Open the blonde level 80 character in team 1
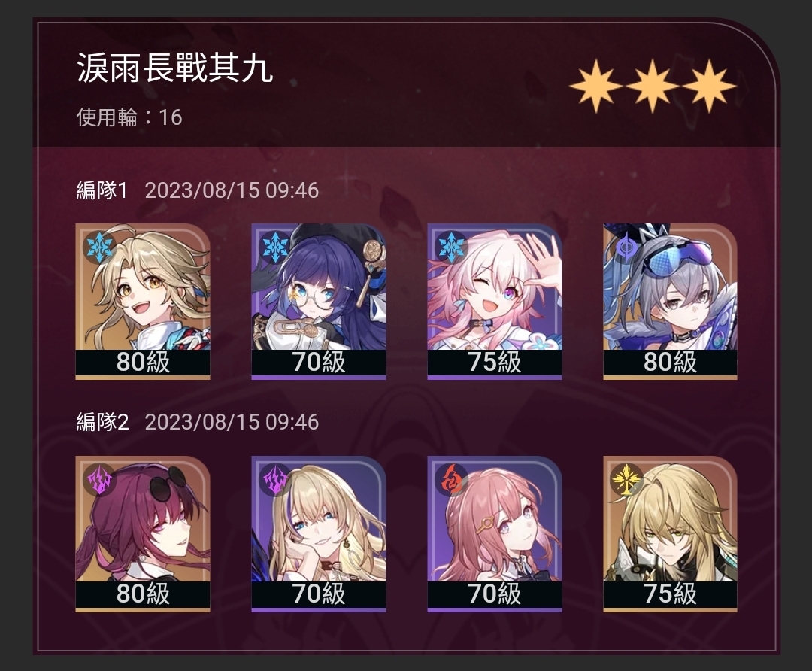812x671 pixels. (143, 302)
